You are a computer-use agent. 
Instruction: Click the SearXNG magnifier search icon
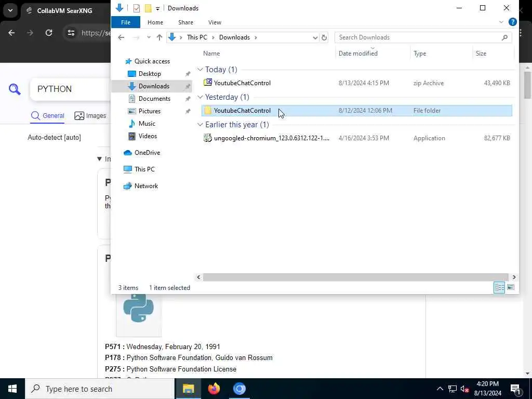tap(15, 89)
